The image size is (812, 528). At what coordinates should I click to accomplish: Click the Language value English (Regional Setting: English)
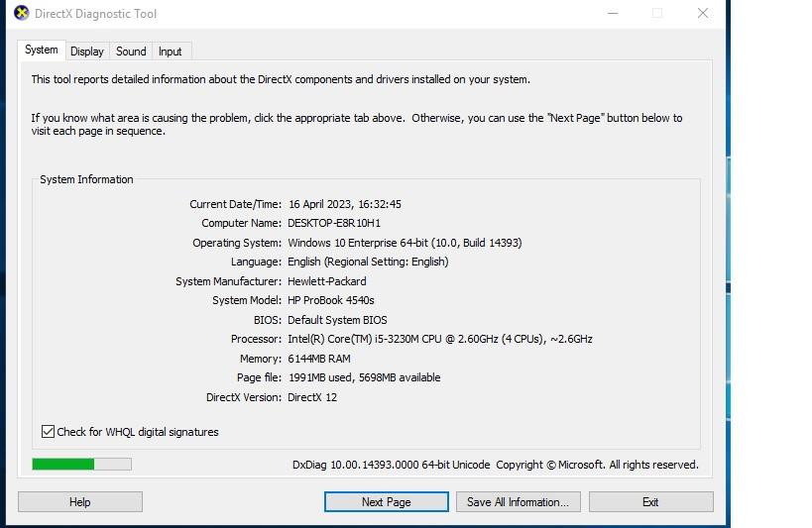pos(368,262)
